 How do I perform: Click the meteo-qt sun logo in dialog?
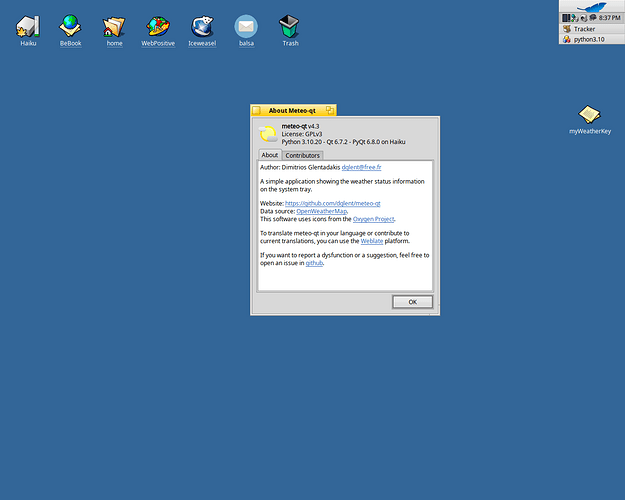268,134
